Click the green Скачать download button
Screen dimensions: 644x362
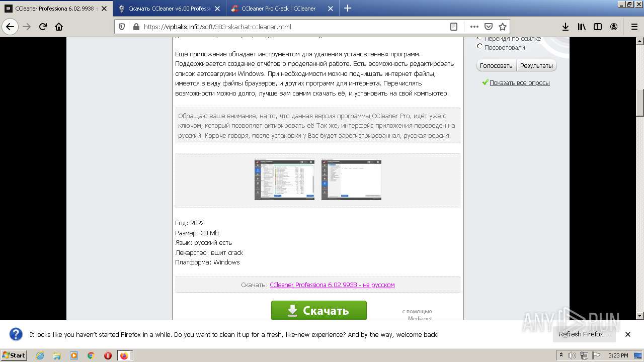click(x=319, y=310)
